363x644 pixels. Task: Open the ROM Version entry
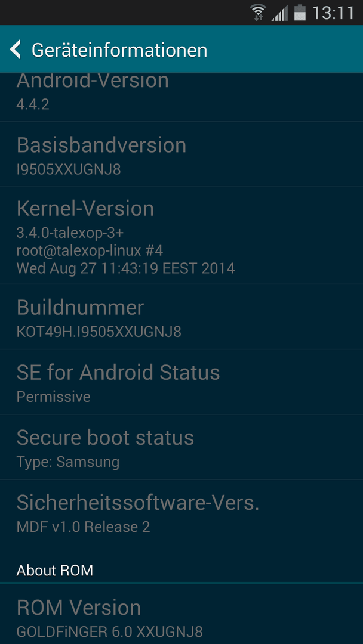pos(181,614)
